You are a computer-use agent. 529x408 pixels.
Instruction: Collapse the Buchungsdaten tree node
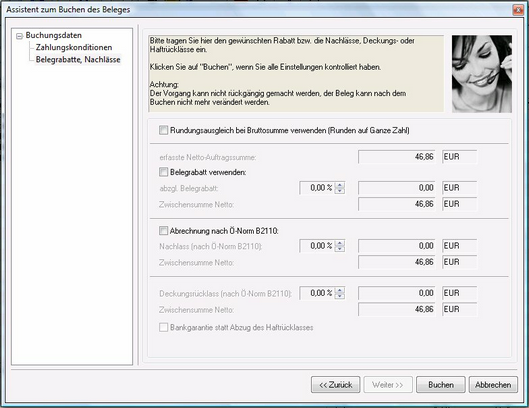20,36
